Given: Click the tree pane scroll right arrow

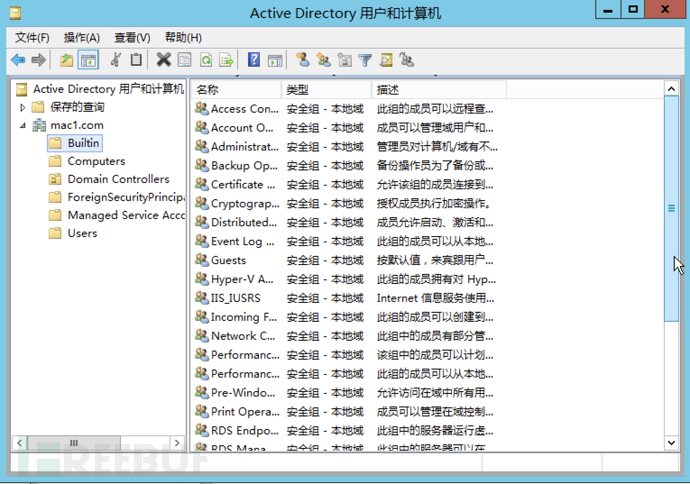Looking at the screenshot, I should [177, 443].
